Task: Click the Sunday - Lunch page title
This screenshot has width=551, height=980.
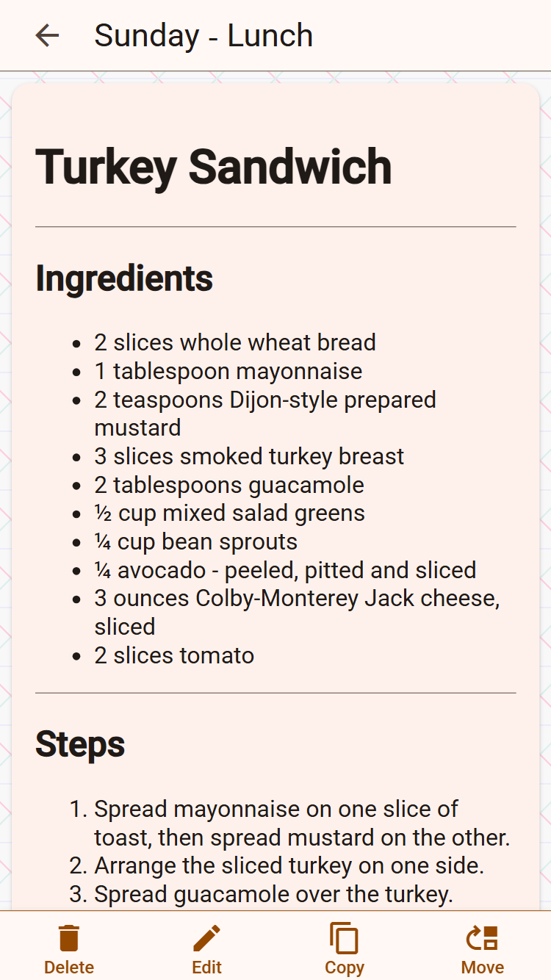Action: tap(204, 35)
